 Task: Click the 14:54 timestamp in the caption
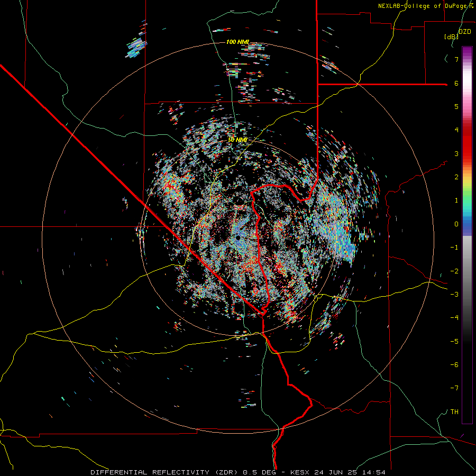(373, 472)
